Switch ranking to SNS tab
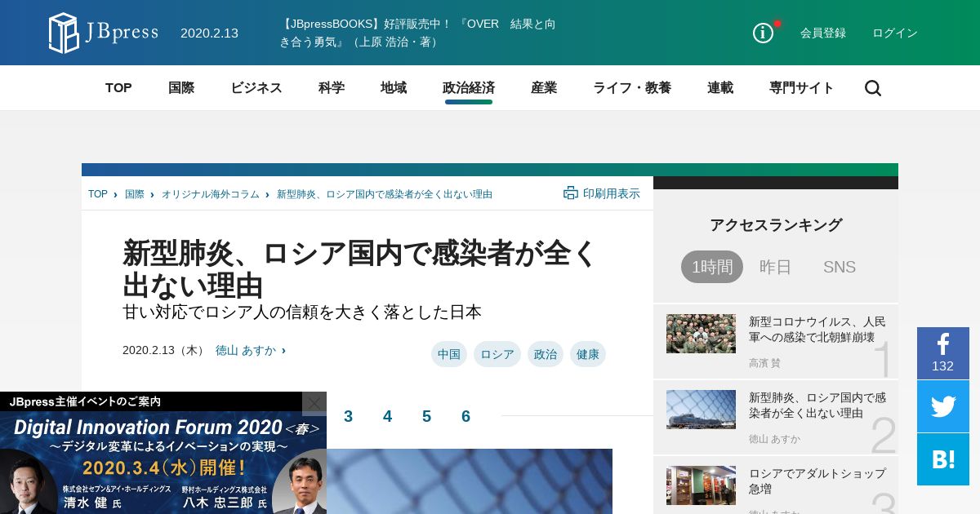 click(840, 267)
